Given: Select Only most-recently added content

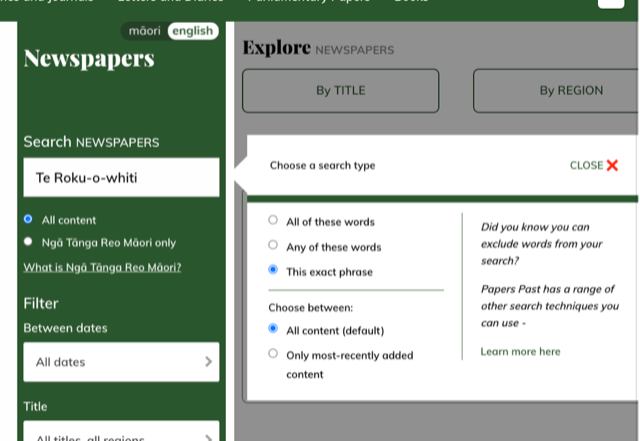Looking at the screenshot, I should click(x=273, y=354).
